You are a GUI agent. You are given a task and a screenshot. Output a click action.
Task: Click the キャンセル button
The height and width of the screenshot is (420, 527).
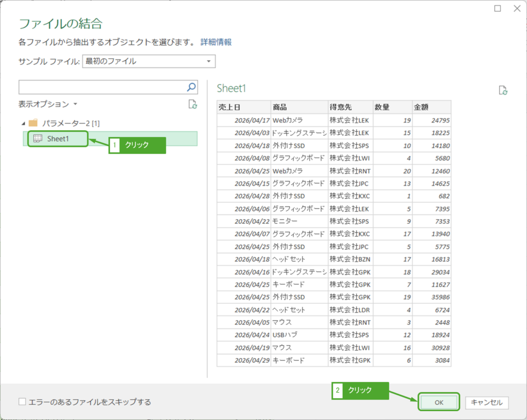click(x=487, y=402)
